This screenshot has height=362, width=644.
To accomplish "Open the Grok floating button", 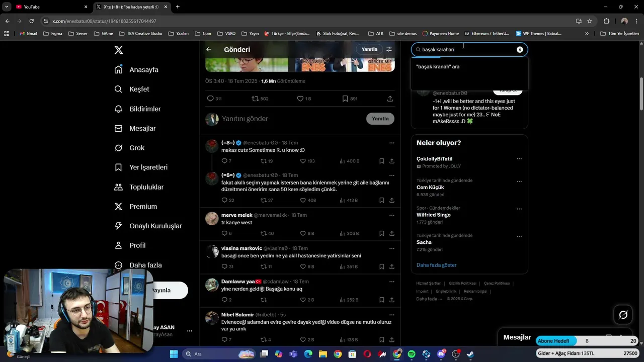I will (623, 315).
